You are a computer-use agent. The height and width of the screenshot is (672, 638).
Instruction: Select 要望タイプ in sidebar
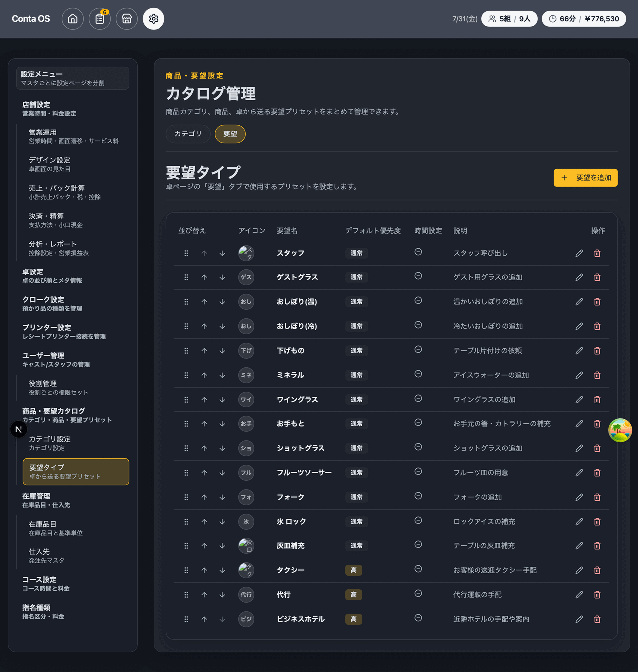click(x=76, y=472)
